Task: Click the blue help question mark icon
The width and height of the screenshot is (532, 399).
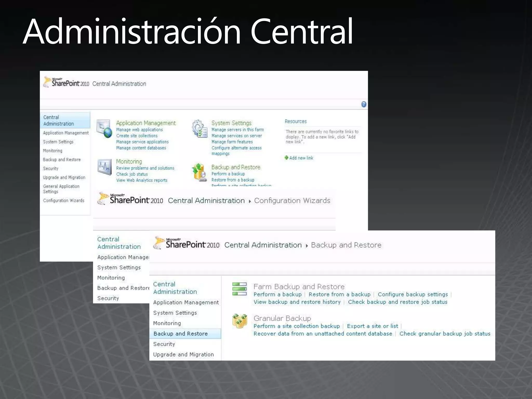Action: [x=363, y=104]
